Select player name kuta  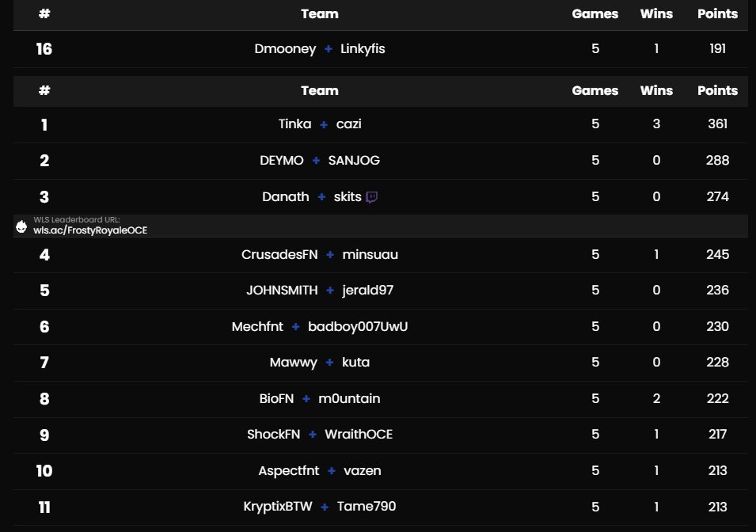click(x=355, y=363)
